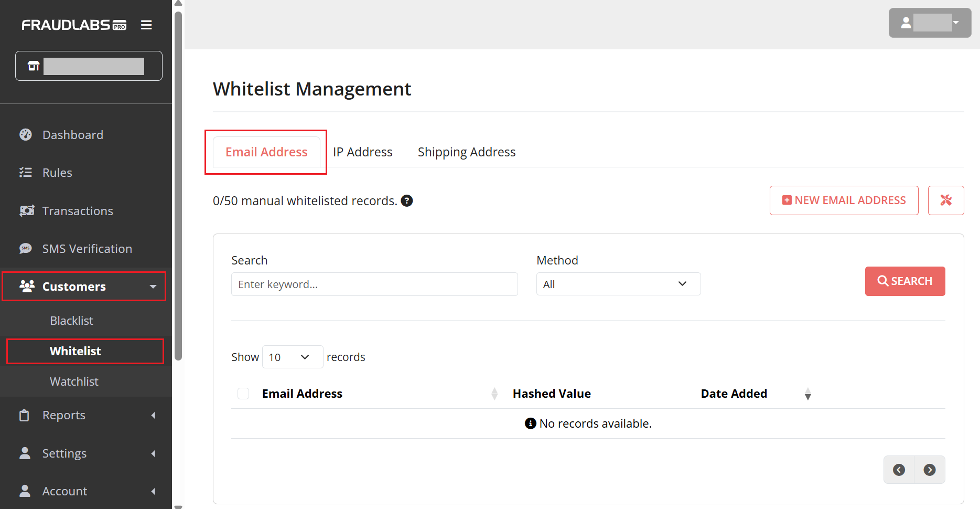Click the tools settings icon button
This screenshot has height=509, width=980.
(x=945, y=200)
